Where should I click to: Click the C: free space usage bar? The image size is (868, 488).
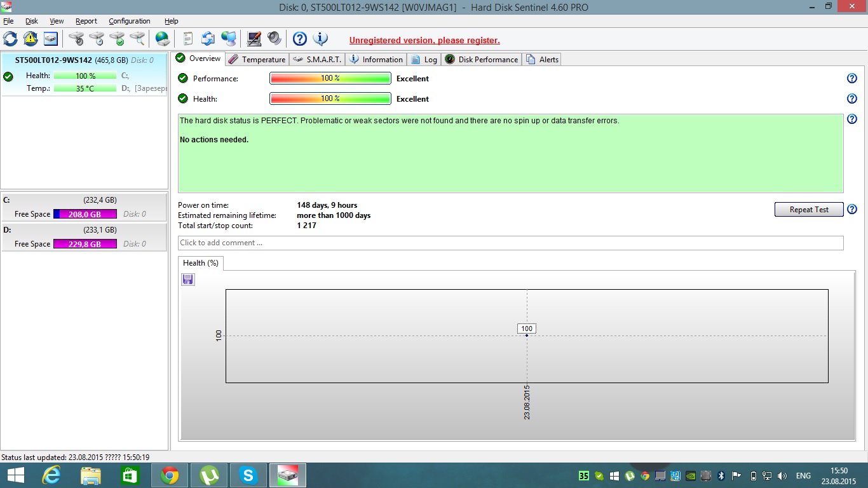coord(85,214)
